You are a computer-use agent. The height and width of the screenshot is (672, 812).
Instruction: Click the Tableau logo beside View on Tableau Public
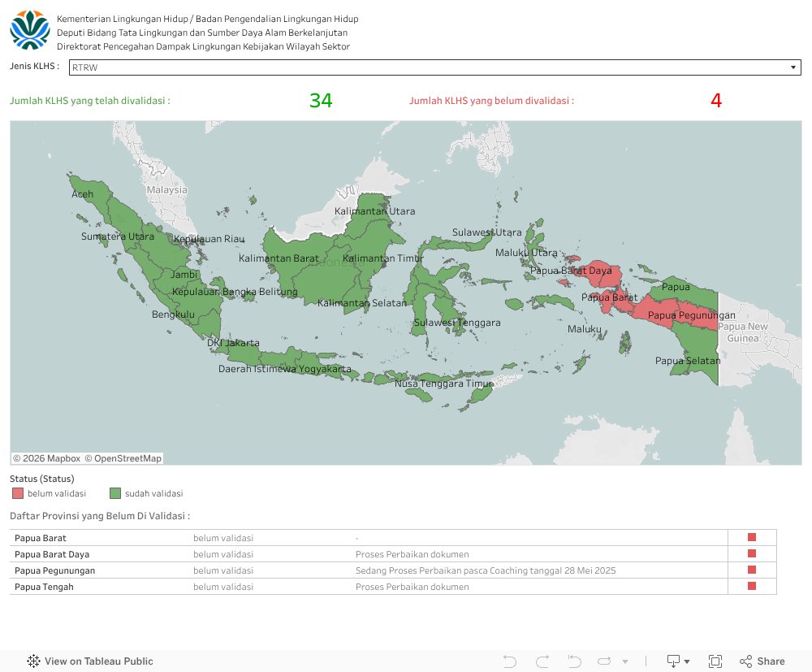pyautogui.click(x=34, y=661)
